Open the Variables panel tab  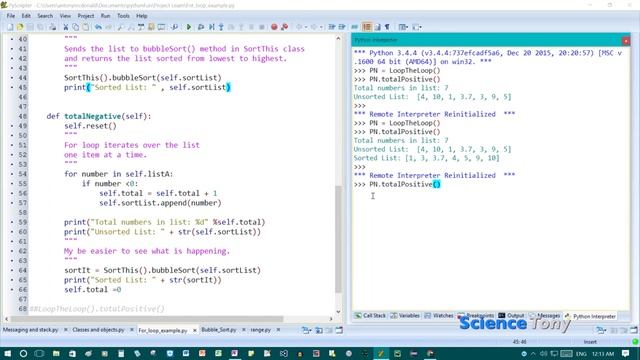tap(405, 316)
